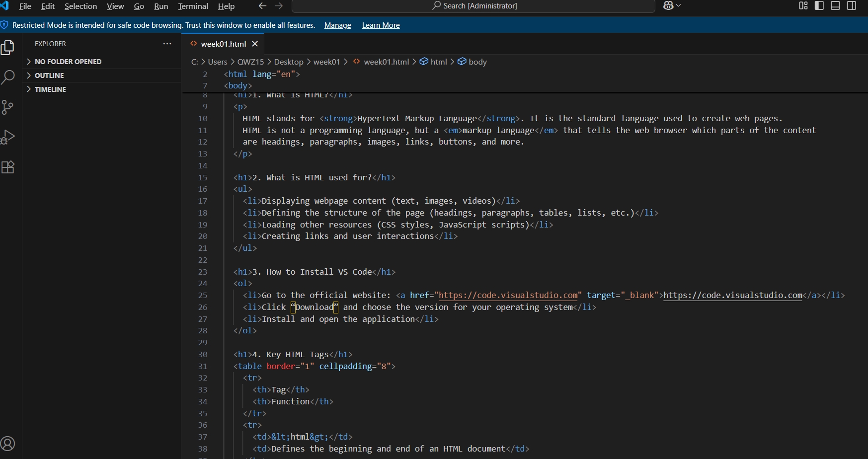Toggle the secondary side bar
The height and width of the screenshot is (459, 868).
pyautogui.click(x=852, y=5)
